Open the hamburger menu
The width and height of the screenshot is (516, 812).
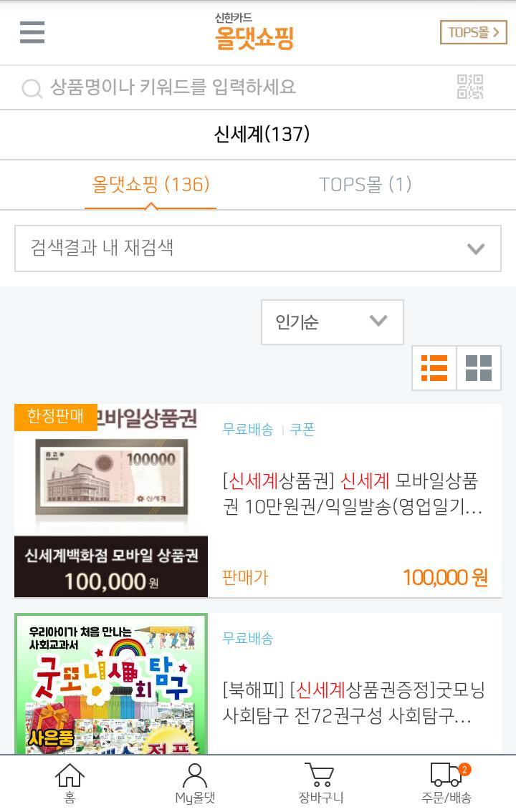pyautogui.click(x=32, y=32)
